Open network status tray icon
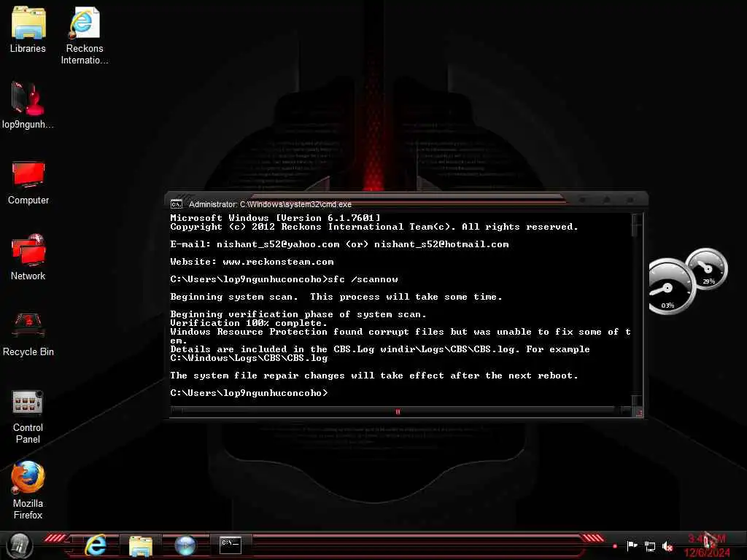The width and height of the screenshot is (747, 560). [x=650, y=546]
